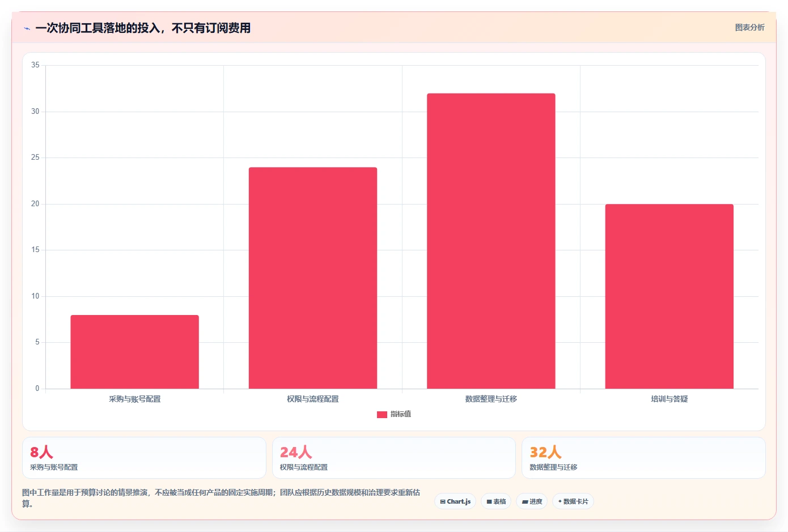Screen dimensions: 788x532
Task: Open the 8人 data card
Action: click(144, 458)
